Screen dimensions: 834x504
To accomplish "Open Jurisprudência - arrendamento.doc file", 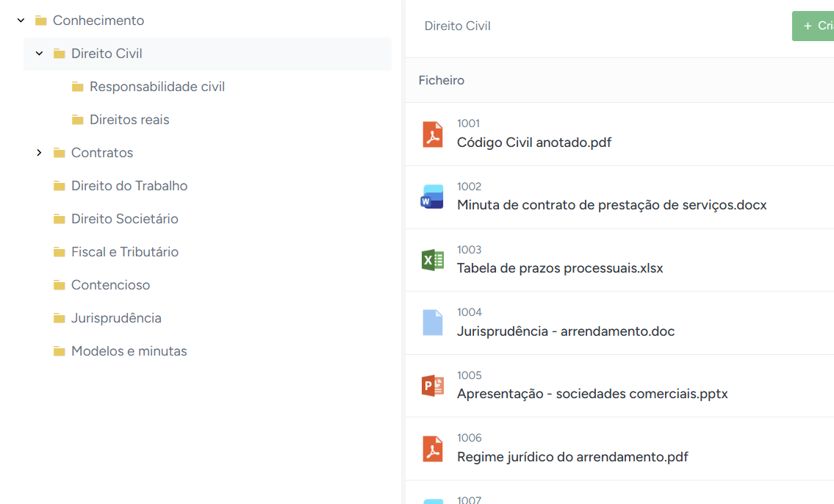I will (x=566, y=331).
